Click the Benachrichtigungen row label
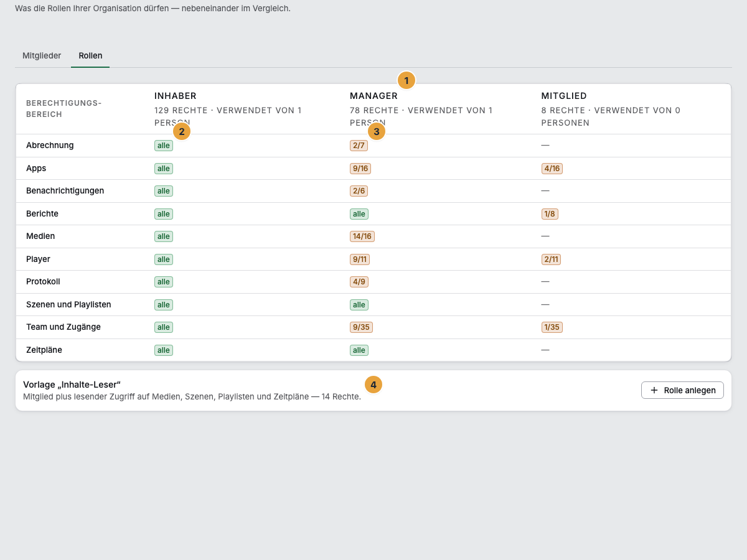This screenshot has height=560, width=747. click(65, 191)
